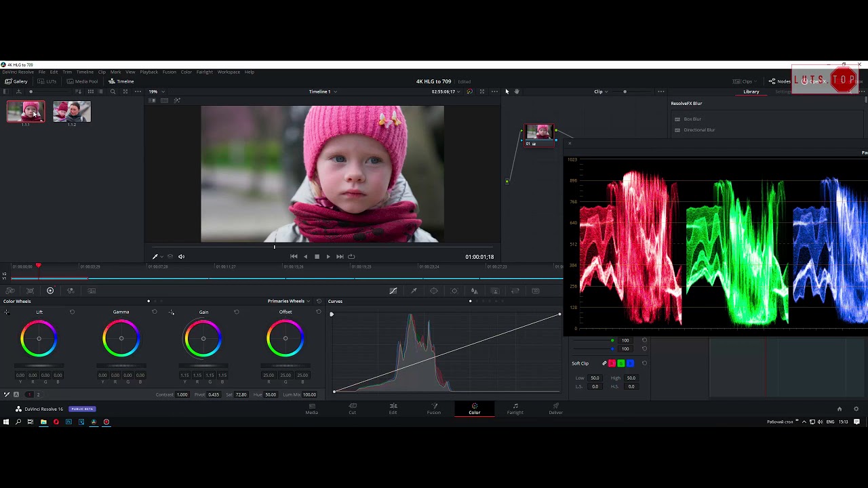Open the node editor Clip dropdown
This screenshot has height=488, width=868.
tap(600, 91)
